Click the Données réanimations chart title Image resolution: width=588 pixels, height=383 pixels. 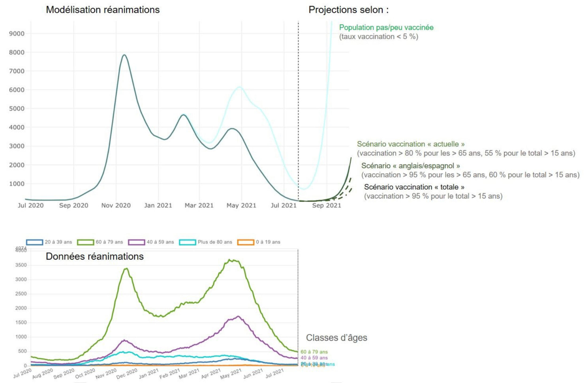95,257
